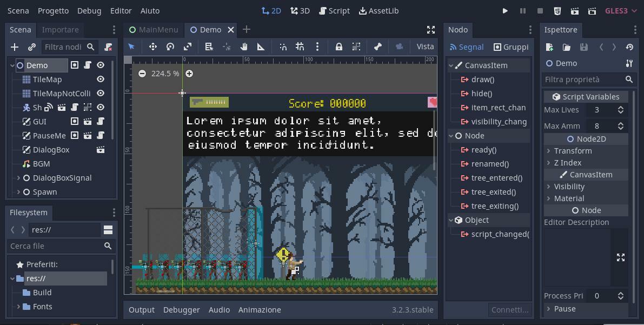This screenshot has height=325, width=644.
Task: Toggle visibility of the TileMap node
Action: (x=101, y=79)
